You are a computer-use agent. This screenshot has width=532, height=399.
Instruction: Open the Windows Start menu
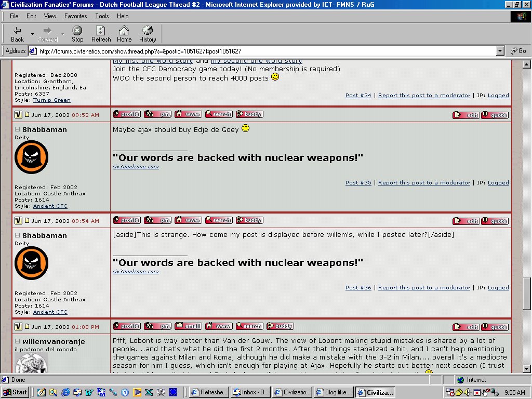(x=15, y=392)
